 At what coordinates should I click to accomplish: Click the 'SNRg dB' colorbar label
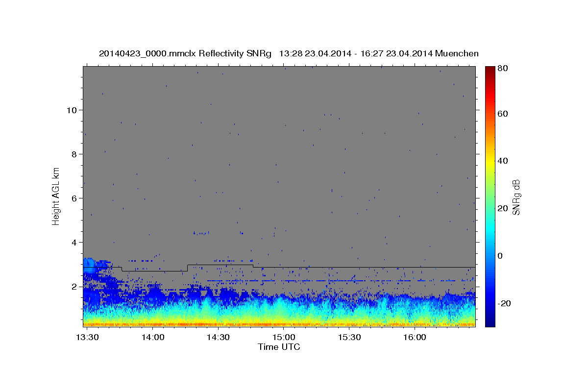click(x=516, y=197)
